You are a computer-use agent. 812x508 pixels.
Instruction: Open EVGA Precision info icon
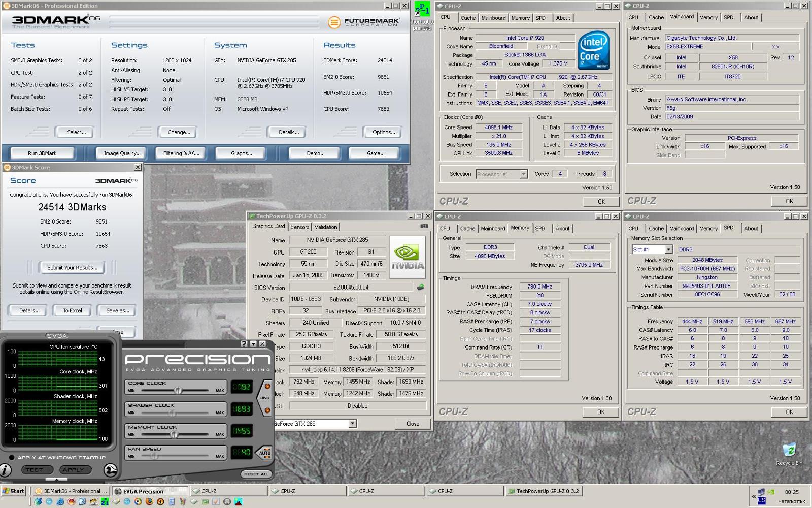coord(5,470)
